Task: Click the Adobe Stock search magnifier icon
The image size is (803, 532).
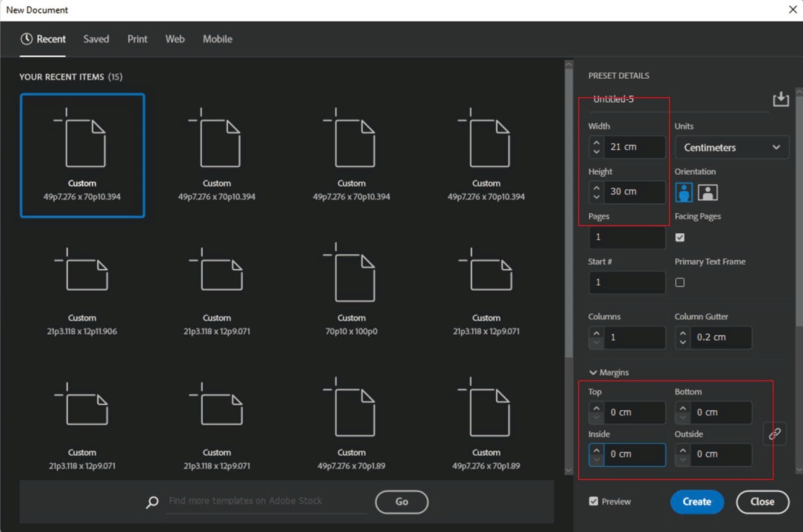Action: tap(152, 502)
